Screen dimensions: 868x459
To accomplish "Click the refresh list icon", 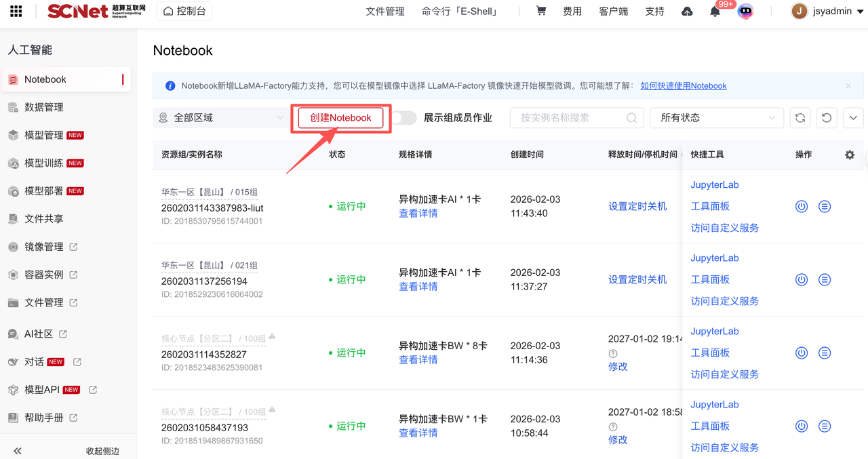I will click(800, 118).
